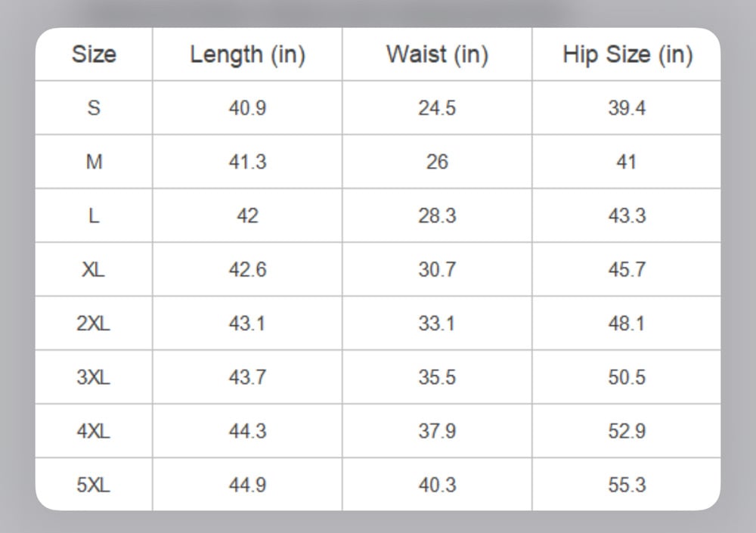Select the Hip Size (in) header cell
The image size is (756, 533).
(627, 54)
